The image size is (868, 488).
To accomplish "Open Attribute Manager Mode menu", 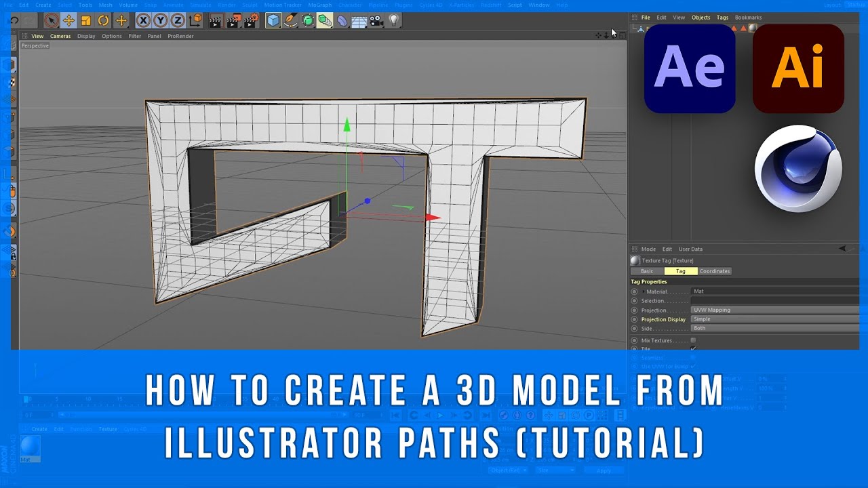I will [x=648, y=249].
